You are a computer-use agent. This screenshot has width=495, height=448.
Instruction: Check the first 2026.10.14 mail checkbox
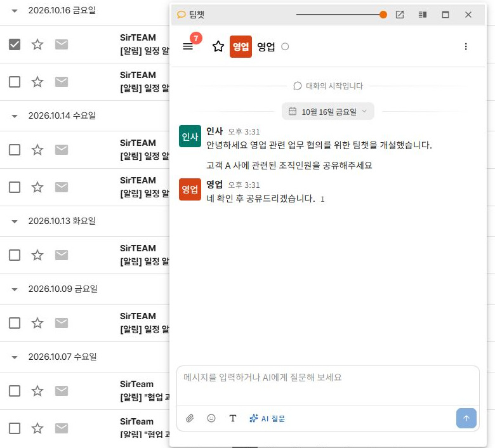tap(15, 150)
